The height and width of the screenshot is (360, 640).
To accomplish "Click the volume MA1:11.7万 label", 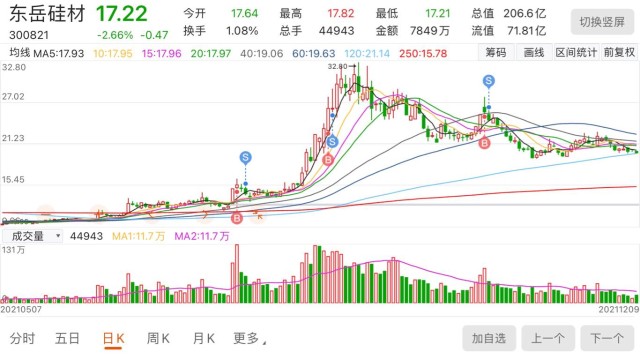I will click(138, 236).
